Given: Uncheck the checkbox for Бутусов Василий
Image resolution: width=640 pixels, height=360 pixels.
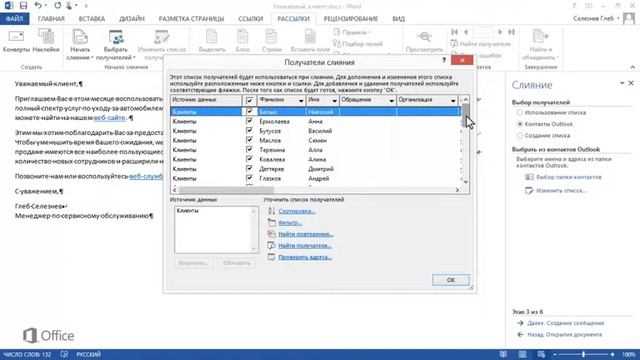Looking at the screenshot, I should [x=249, y=130].
